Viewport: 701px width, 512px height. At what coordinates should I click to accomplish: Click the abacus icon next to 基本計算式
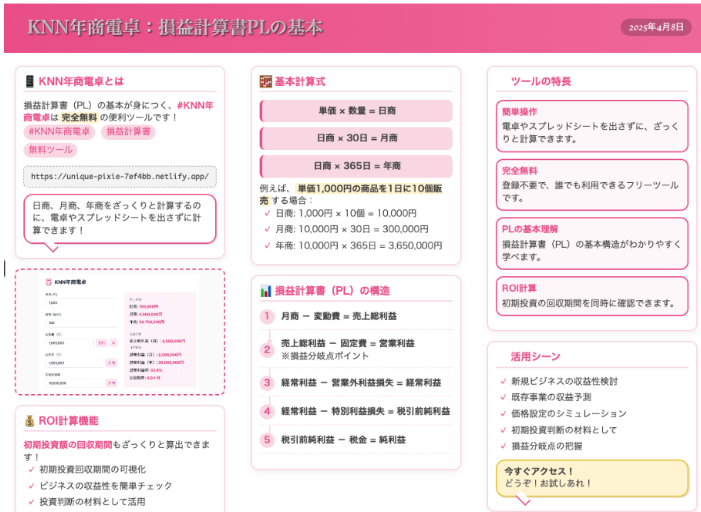pyautogui.click(x=266, y=81)
